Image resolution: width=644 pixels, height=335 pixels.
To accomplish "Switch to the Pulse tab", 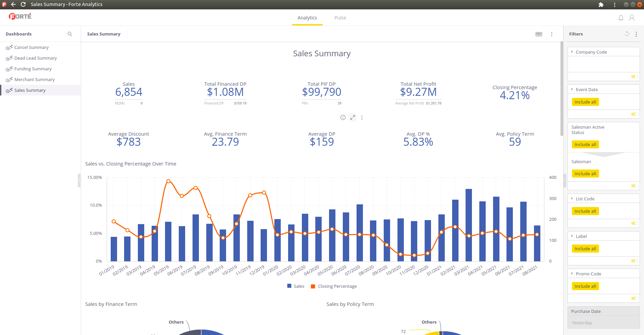I will point(340,18).
